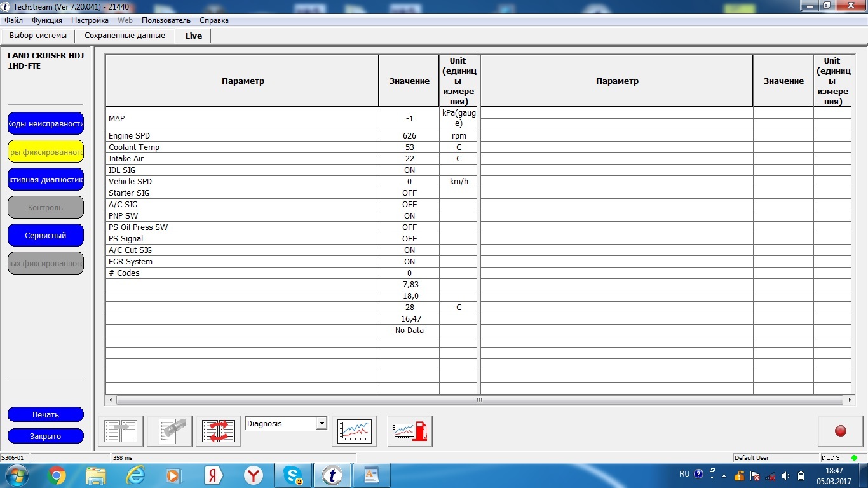Click the Сервисный button

coord(46,235)
